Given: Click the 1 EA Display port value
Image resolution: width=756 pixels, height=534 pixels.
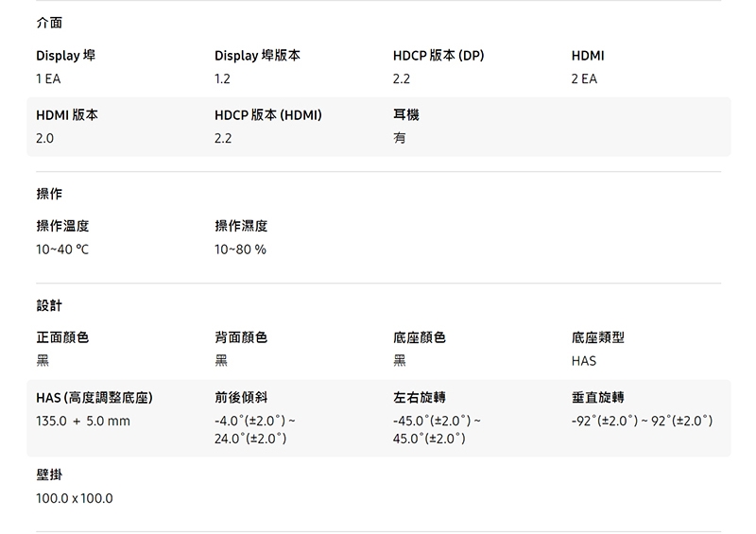Looking at the screenshot, I should [49, 79].
